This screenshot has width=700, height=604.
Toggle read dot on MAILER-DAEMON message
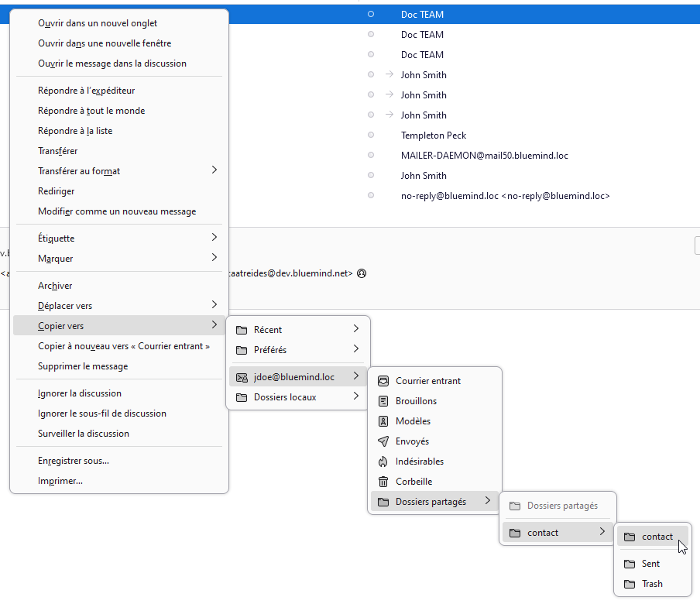point(371,156)
